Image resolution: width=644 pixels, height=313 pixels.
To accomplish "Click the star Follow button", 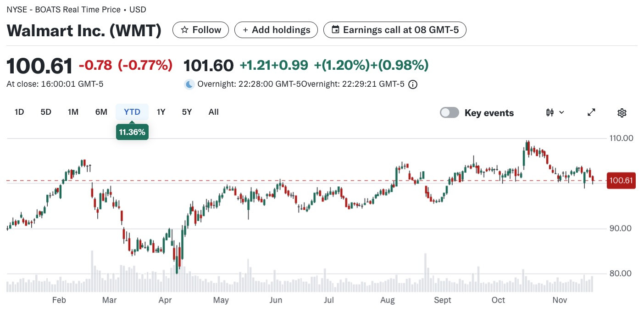I will pyautogui.click(x=200, y=30).
